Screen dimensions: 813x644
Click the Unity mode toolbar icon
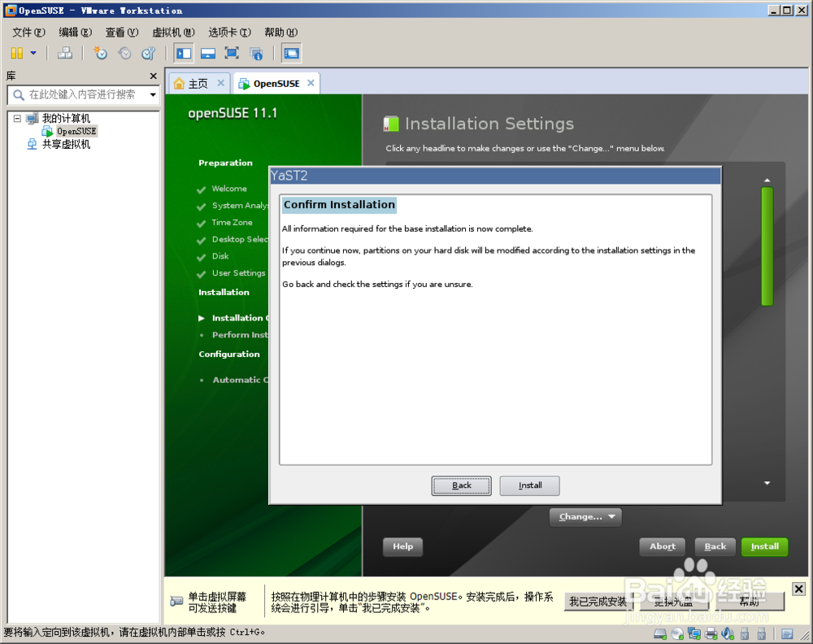tap(256, 53)
